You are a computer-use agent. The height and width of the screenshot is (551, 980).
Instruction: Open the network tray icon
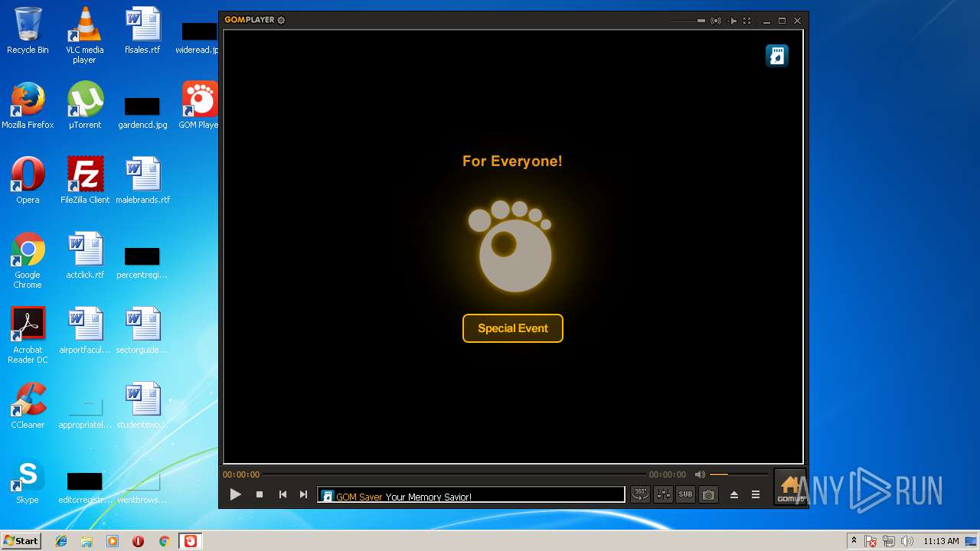[x=889, y=541]
